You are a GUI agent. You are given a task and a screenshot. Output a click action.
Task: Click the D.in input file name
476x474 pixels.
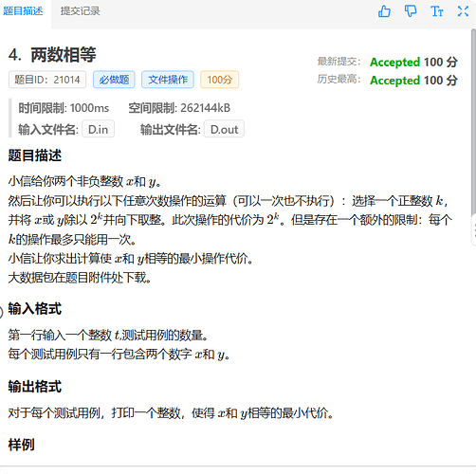[99, 129]
